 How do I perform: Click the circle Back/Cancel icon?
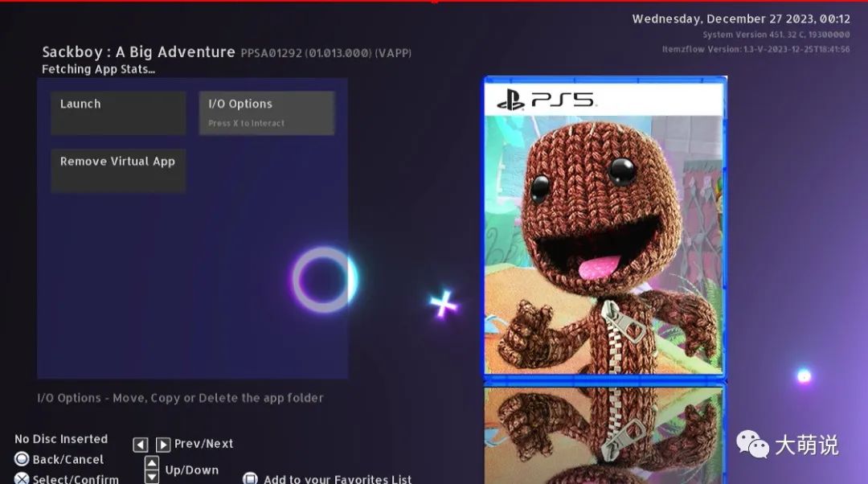click(x=22, y=459)
